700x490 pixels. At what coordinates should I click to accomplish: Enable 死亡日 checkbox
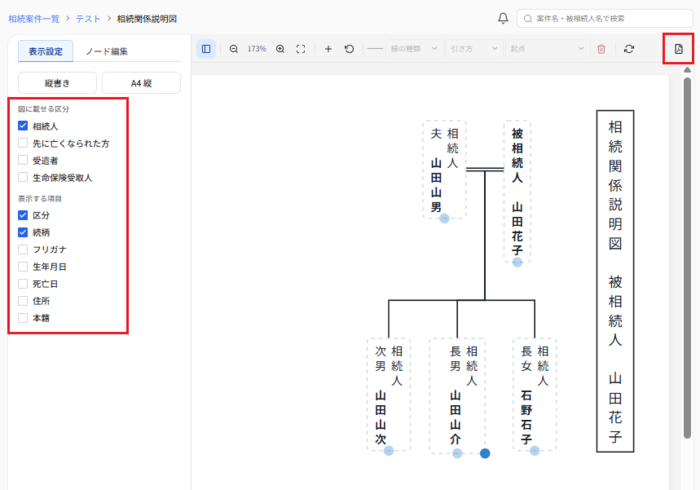(23, 283)
